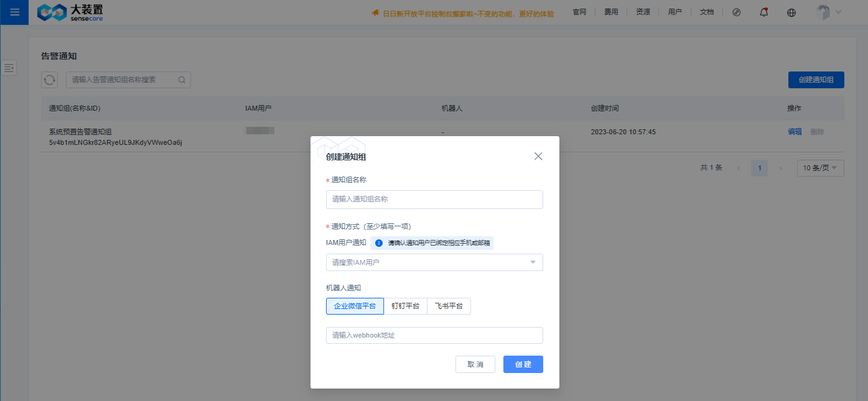Open the 费用 menu item
This screenshot has width=868, height=401.
[x=611, y=12]
